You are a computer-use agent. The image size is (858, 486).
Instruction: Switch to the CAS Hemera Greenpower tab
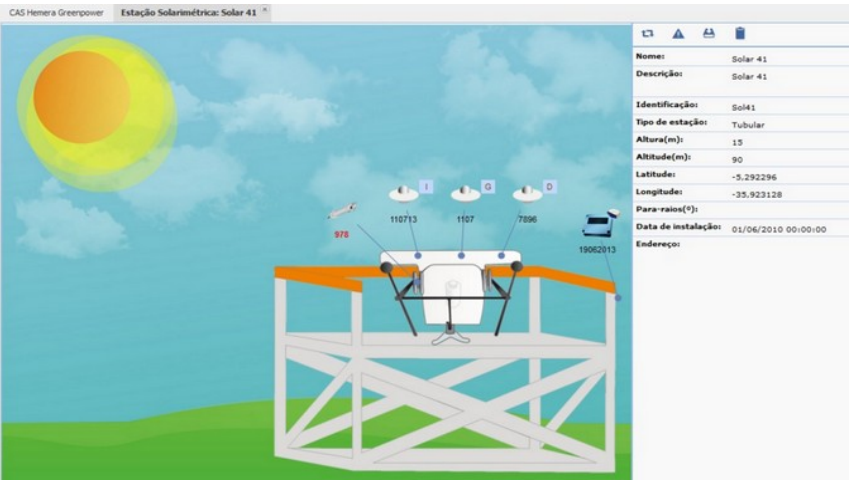(56, 12)
